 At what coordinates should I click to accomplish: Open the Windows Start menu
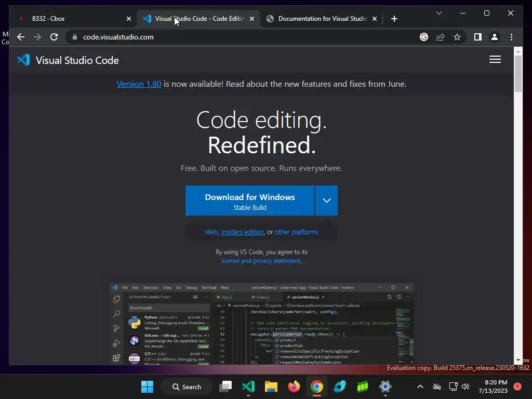tap(147, 387)
